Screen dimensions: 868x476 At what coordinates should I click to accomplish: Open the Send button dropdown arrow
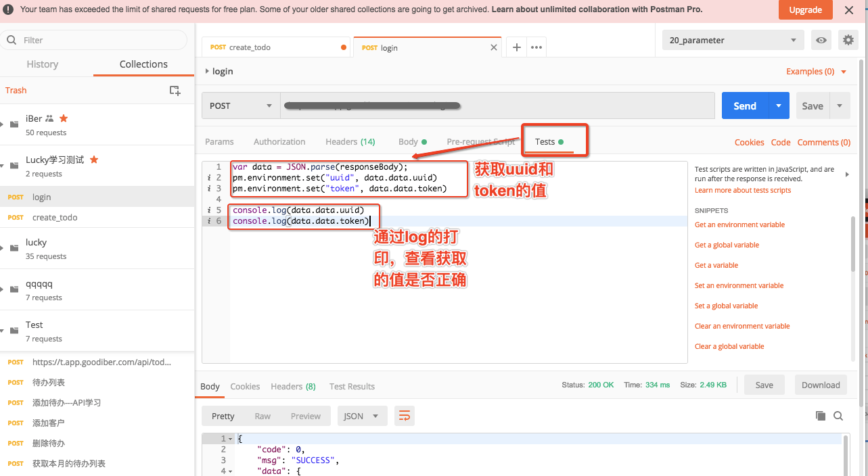(779, 105)
